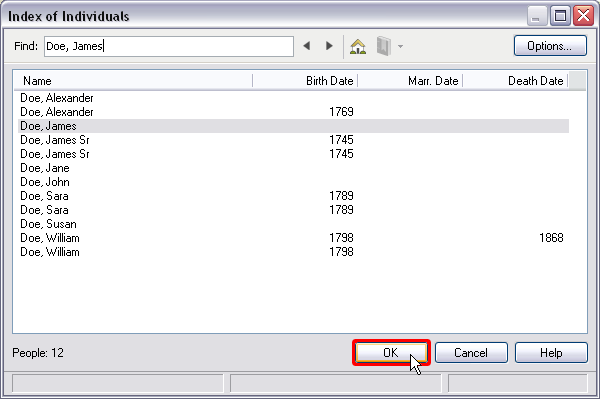The image size is (600, 399).
Task: Minimize the Index of Individuals window
Action: pyautogui.click(x=536, y=16)
